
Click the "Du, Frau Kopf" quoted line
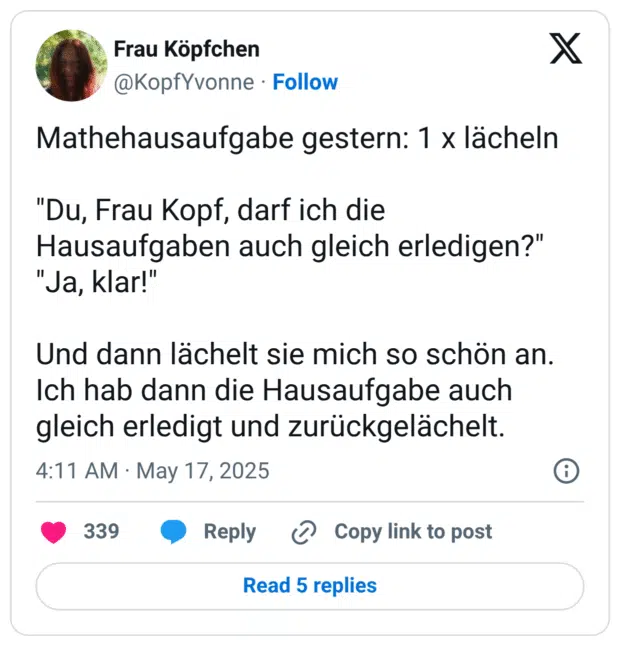(211, 213)
